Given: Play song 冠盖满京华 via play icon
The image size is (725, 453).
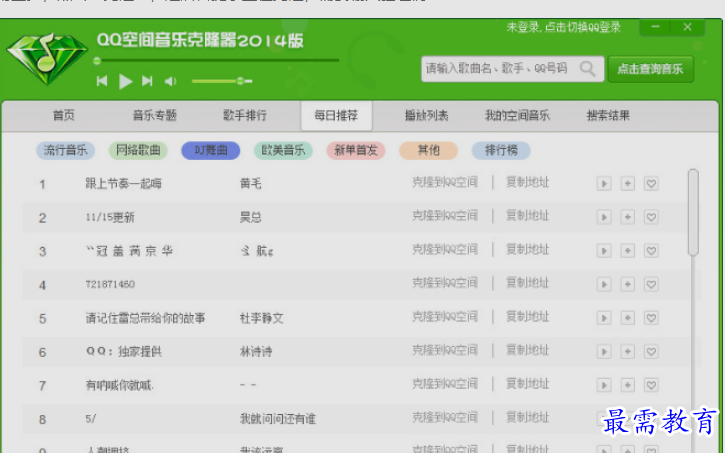Looking at the screenshot, I should click(604, 251).
